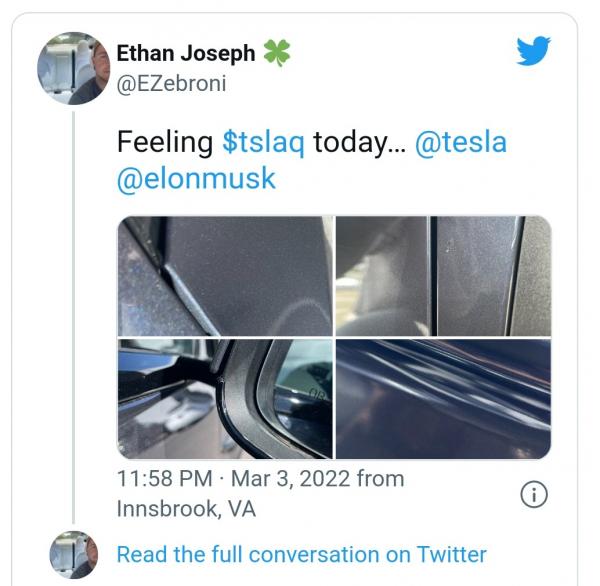Click the Ethan Joseph display name
This screenshot has width=600, height=586.
[x=186, y=53]
